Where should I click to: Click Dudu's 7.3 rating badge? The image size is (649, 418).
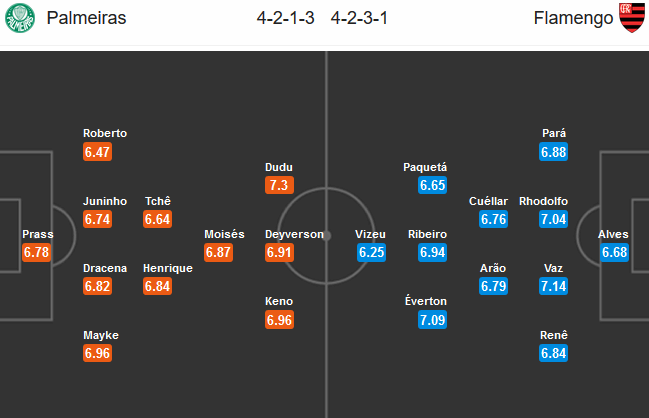coord(279,185)
